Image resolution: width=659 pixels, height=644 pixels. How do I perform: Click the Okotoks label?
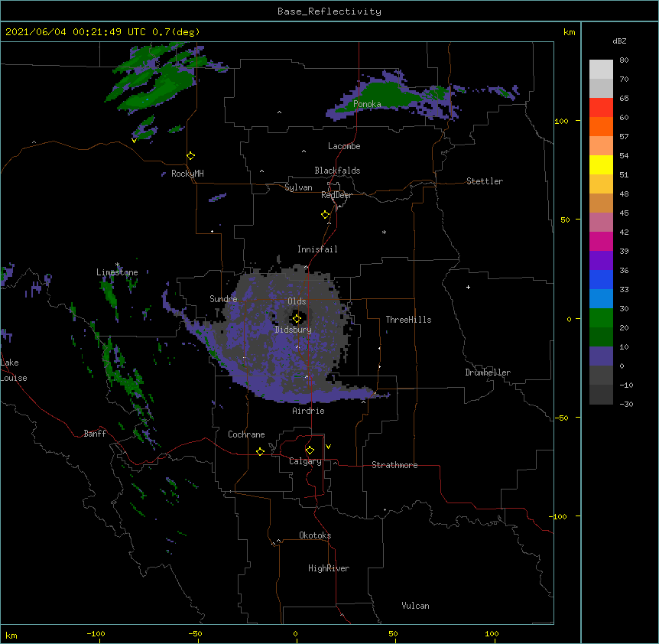pyautogui.click(x=315, y=535)
